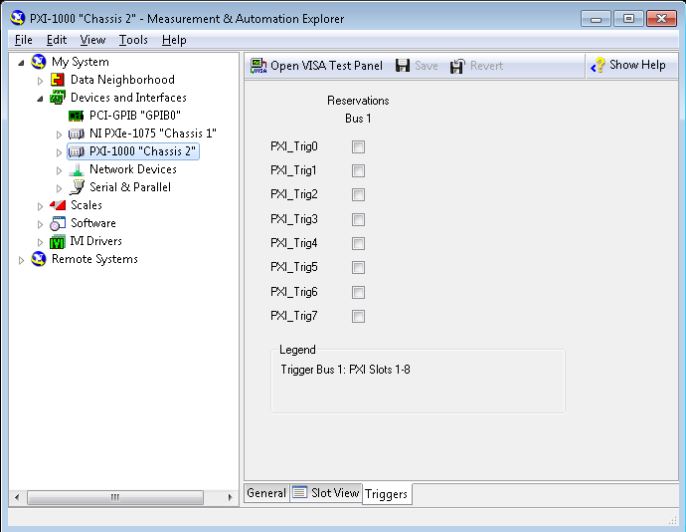Reserve PXI_Trig0 on Bus 1

[358, 147]
